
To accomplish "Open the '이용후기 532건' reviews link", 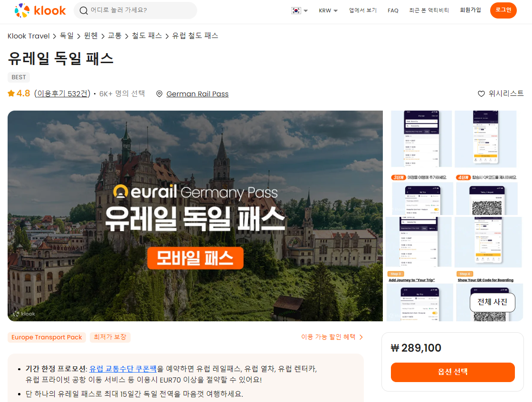I will (x=62, y=93).
